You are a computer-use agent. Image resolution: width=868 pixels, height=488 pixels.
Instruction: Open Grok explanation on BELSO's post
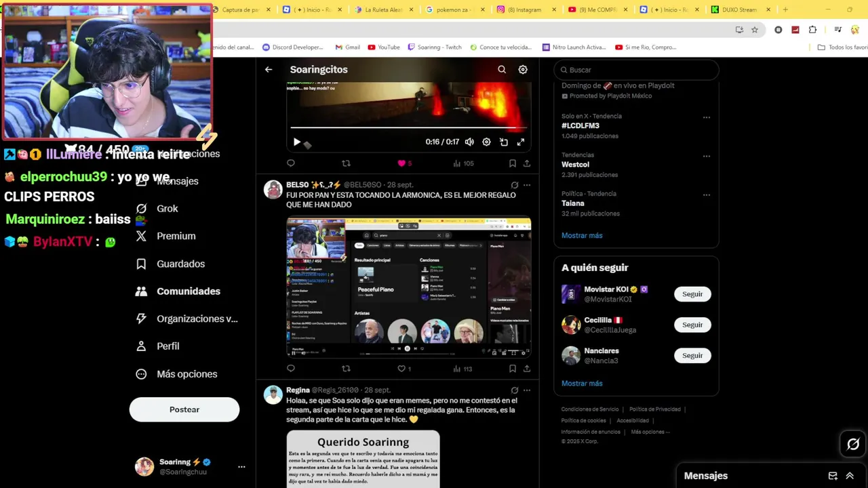pos(515,185)
